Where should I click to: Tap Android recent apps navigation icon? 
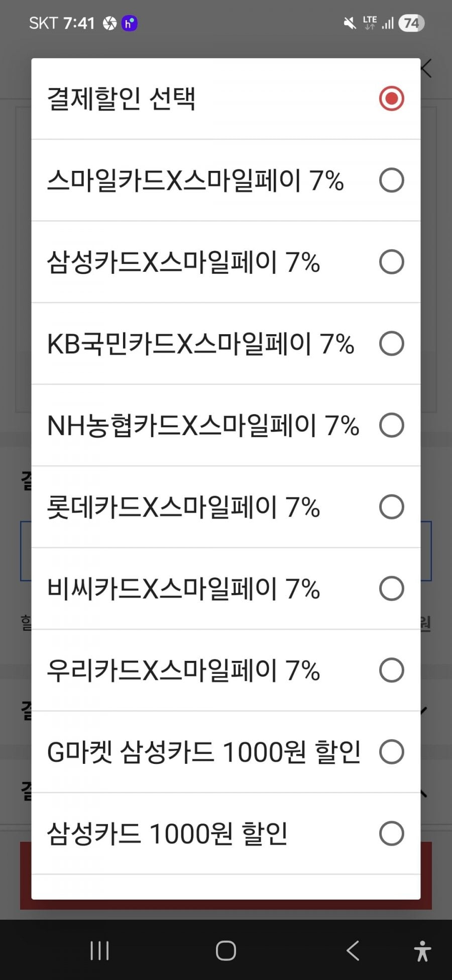99,951
